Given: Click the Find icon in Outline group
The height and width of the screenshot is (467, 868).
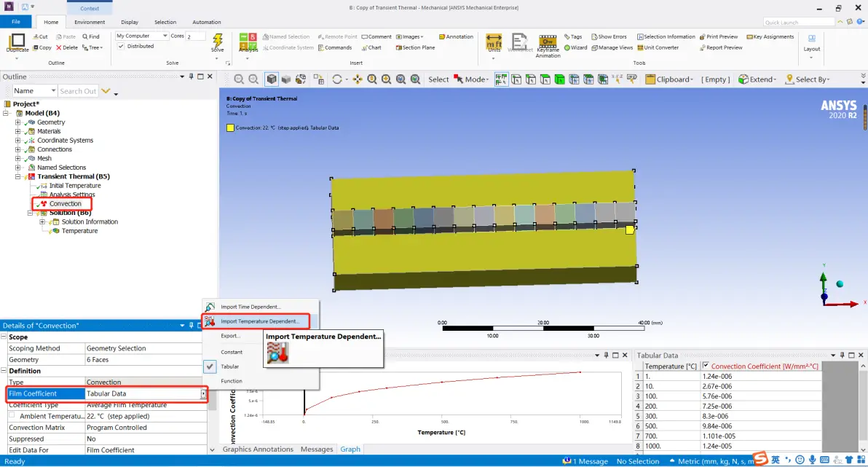Looking at the screenshot, I should 85,36.
